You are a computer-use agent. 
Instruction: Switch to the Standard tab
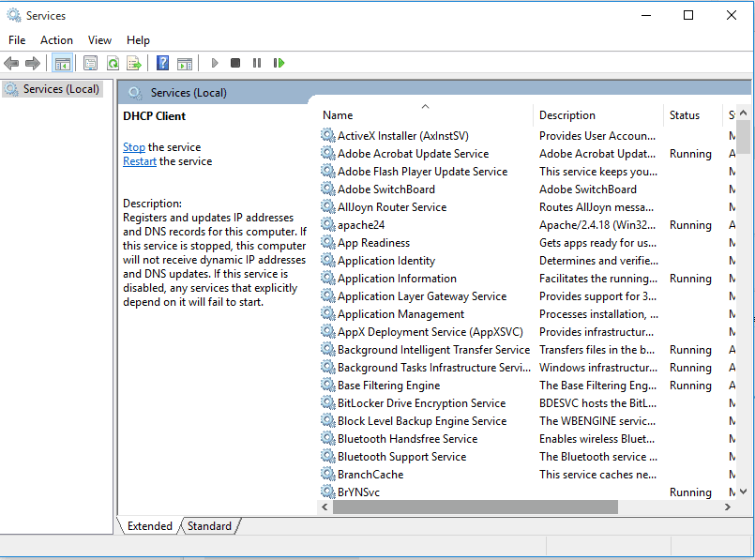(x=209, y=526)
